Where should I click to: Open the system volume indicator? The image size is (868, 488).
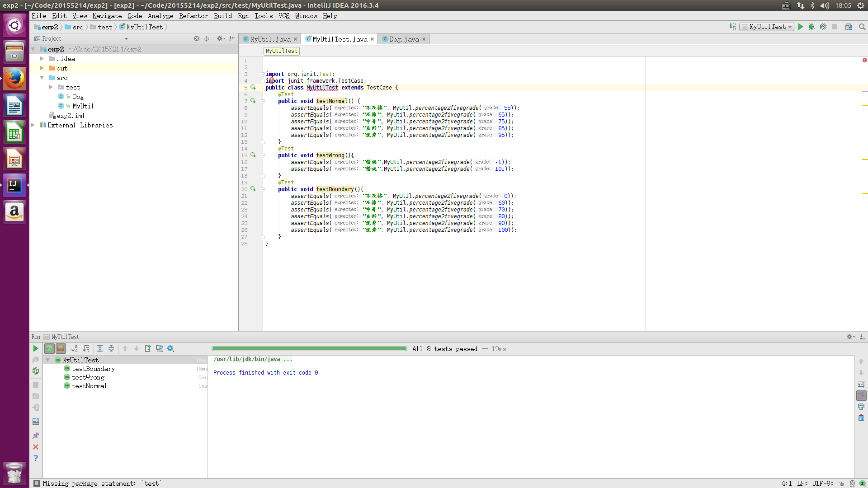(825, 5)
